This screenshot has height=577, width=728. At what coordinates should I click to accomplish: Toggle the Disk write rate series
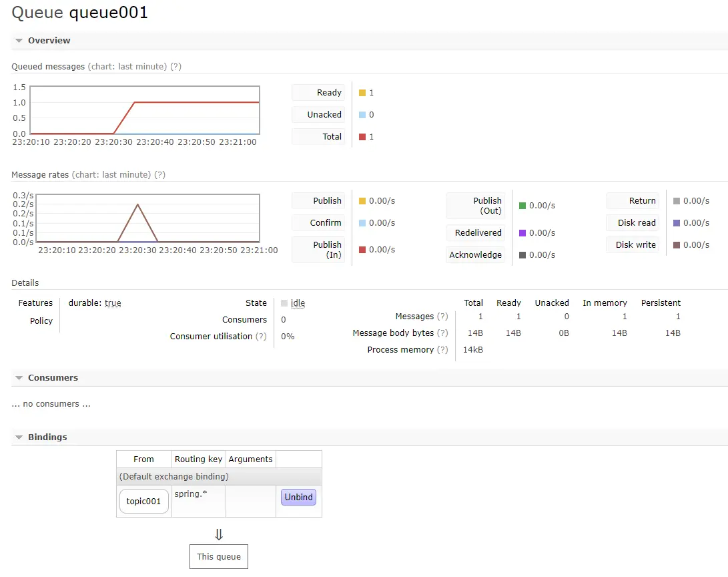[633, 245]
